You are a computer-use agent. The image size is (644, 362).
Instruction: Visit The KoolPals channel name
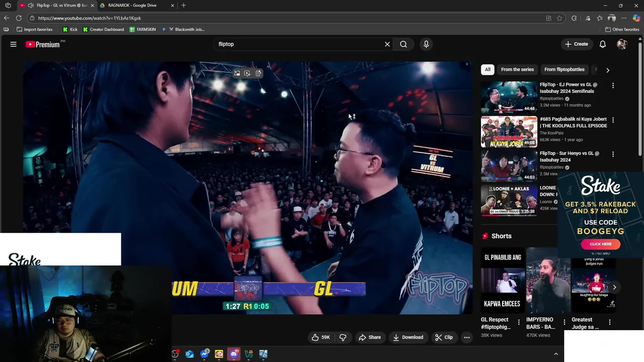tap(551, 133)
